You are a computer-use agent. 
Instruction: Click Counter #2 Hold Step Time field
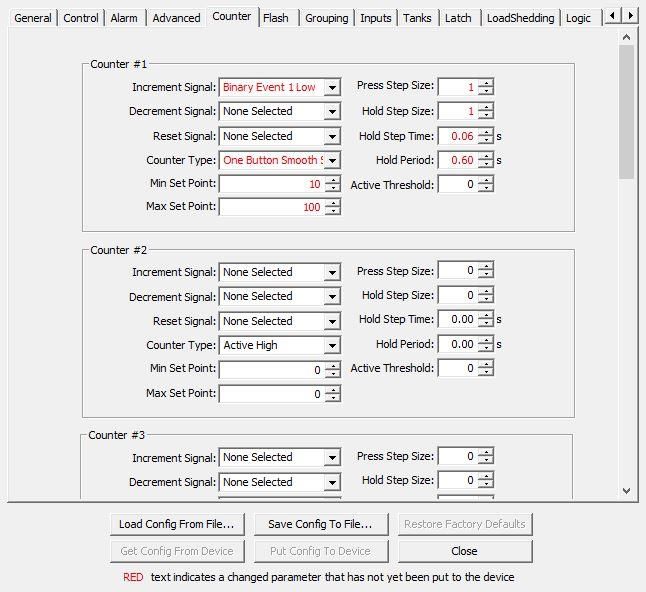pyautogui.click(x=458, y=319)
